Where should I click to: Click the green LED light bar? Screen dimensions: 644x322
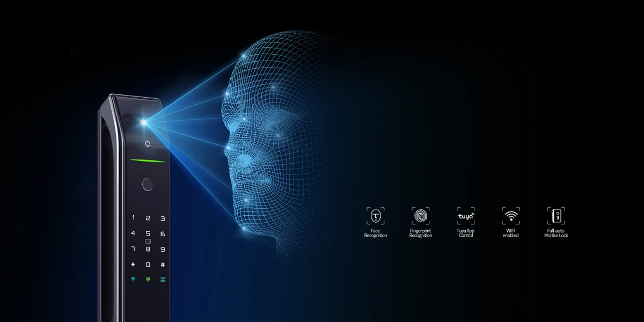[148, 160]
